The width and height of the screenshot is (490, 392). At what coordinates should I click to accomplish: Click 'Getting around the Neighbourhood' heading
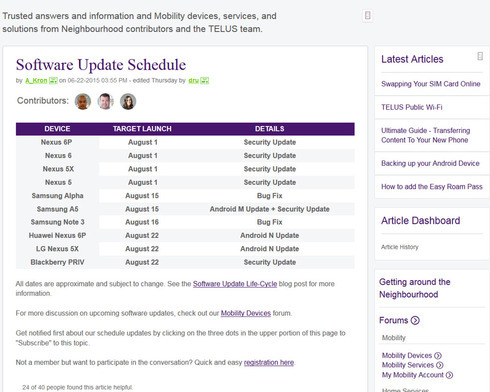[x=415, y=288]
